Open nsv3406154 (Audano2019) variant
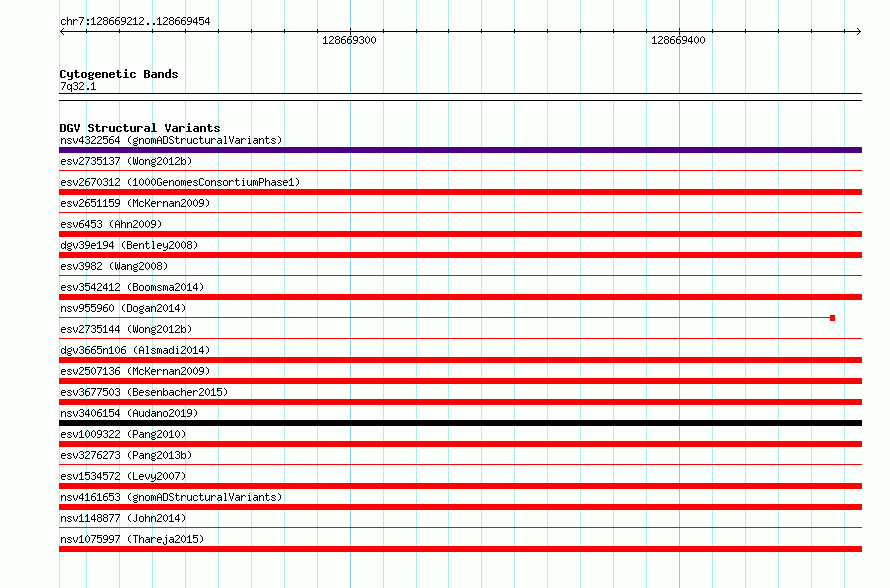The width and height of the screenshot is (890, 588). [129, 413]
